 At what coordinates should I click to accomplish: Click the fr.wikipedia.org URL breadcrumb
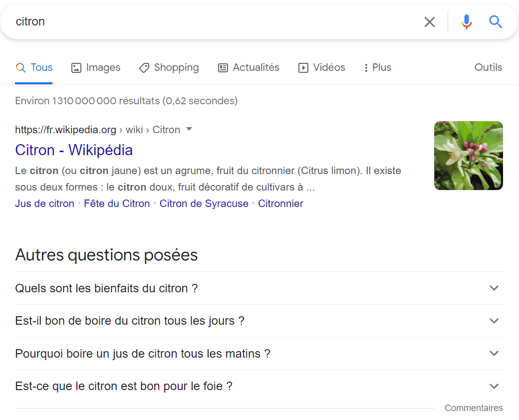98,130
